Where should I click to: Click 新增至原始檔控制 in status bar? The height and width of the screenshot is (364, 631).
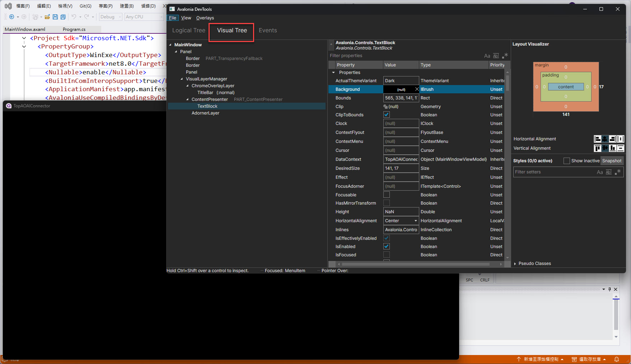click(541, 359)
